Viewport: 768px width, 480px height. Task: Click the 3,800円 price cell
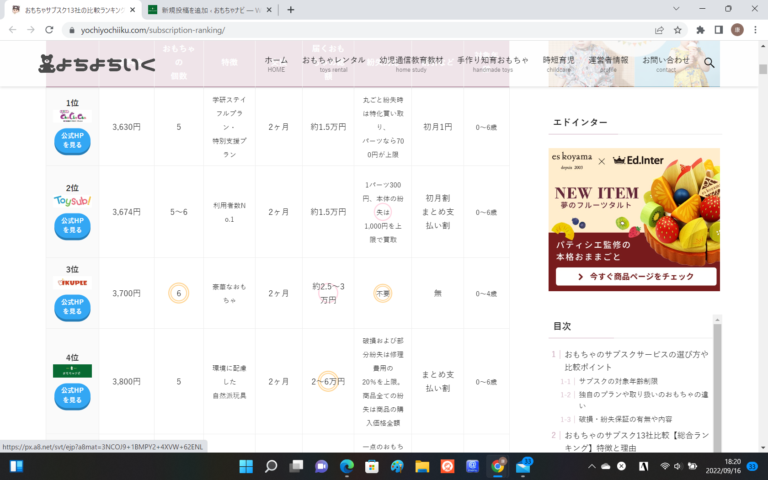126,382
